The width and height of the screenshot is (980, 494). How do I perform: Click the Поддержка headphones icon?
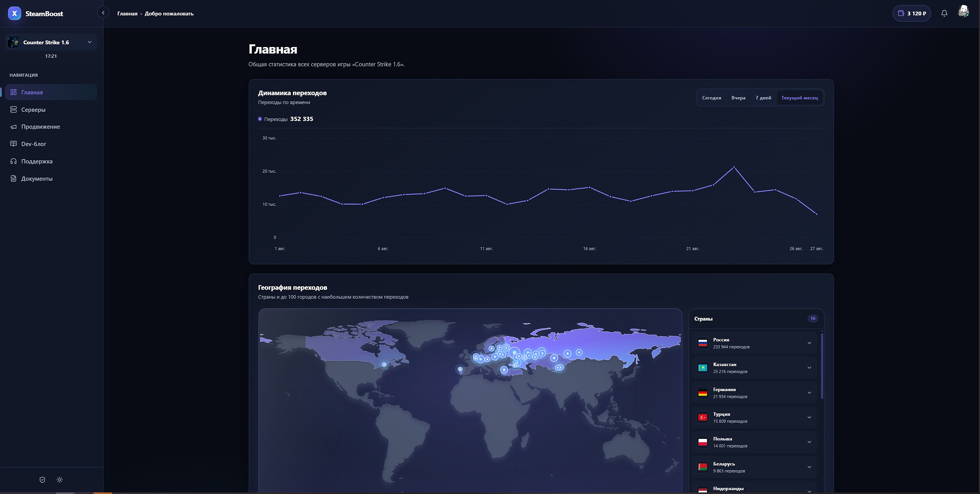(13, 161)
